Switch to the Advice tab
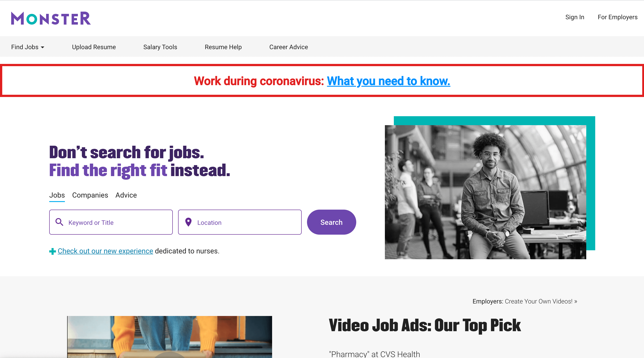The width and height of the screenshot is (644, 358). (x=126, y=195)
